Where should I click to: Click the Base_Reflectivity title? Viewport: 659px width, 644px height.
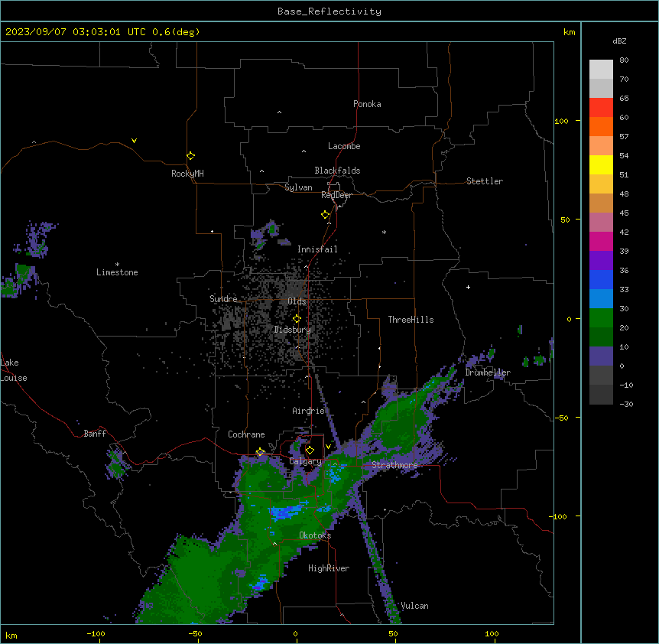pos(329,11)
